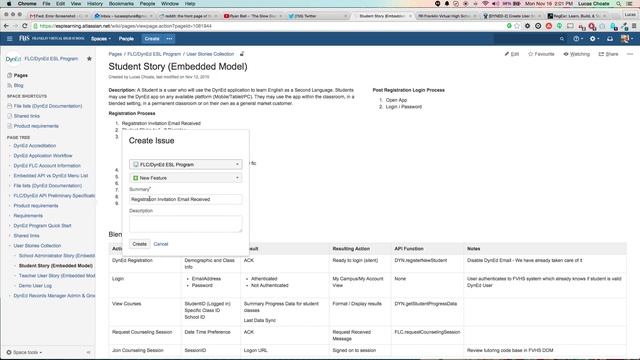Viewport: 640px width, 360px height.
Task: Bookmark this page with the star icon
Action: tap(517, 26)
